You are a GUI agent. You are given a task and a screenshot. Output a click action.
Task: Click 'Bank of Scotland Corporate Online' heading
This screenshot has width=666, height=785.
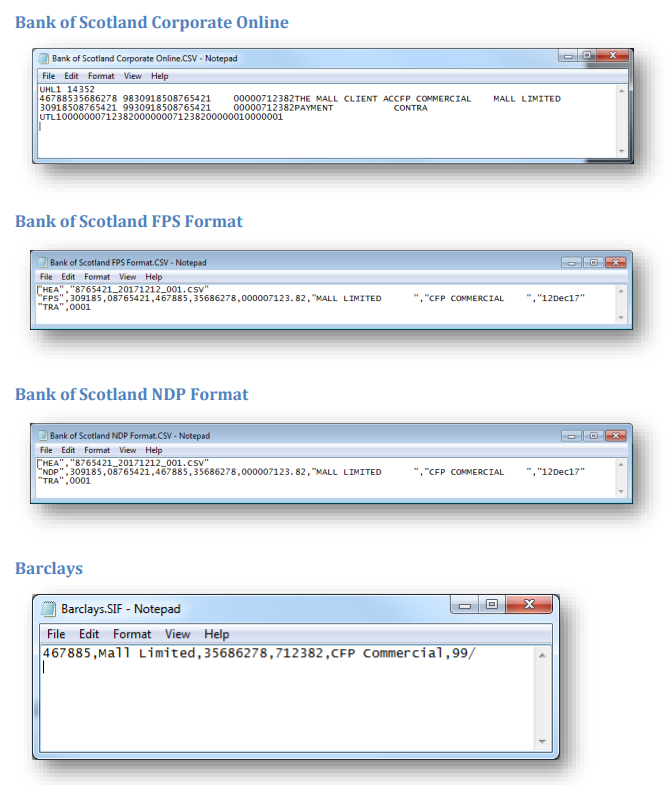pyautogui.click(x=152, y=23)
